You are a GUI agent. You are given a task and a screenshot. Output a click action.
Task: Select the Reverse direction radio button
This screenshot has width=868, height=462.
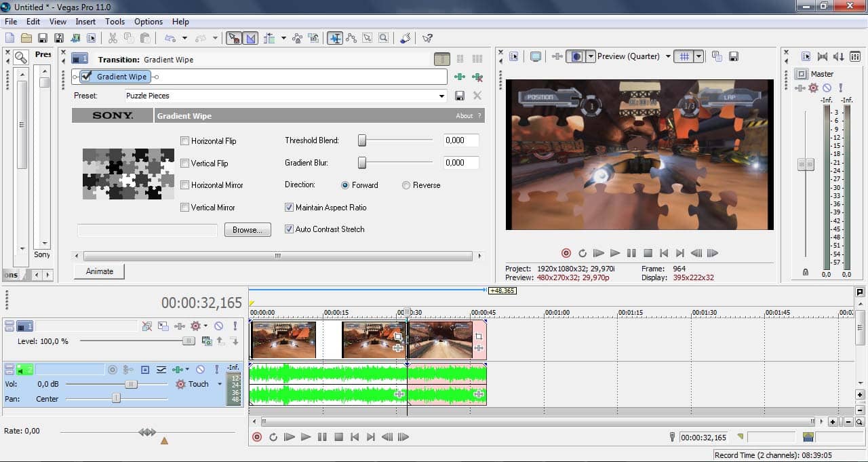tap(406, 185)
